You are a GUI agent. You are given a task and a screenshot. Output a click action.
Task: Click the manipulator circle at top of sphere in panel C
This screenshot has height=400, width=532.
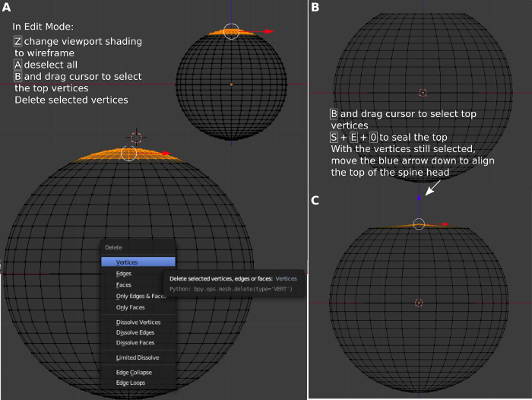coord(419,224)
